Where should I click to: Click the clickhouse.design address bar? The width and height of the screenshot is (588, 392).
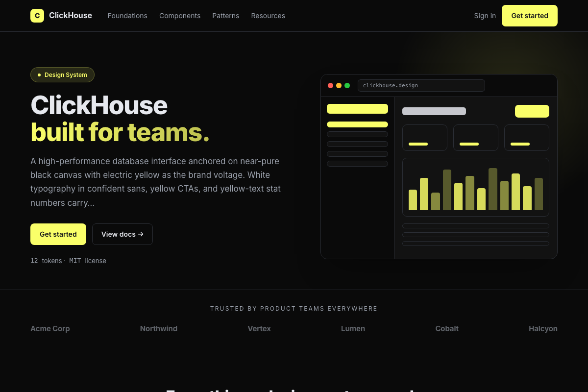(x=421, y=85)
